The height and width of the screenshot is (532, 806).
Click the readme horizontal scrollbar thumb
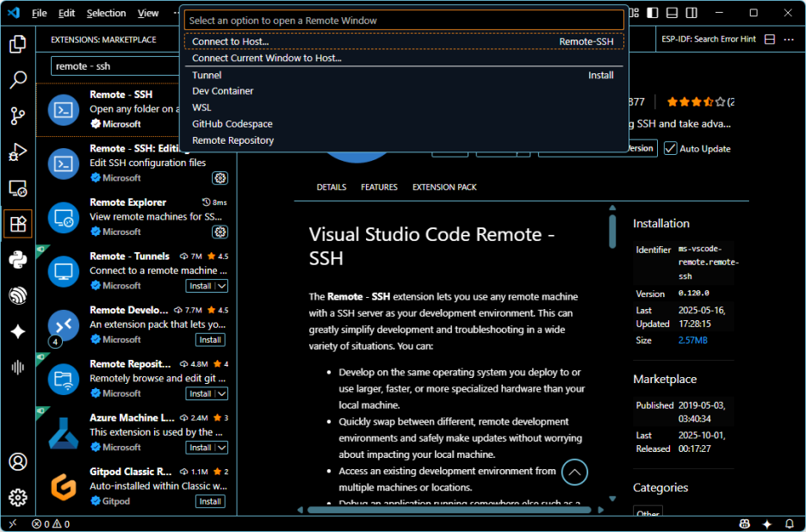click(x=449, y=510)
